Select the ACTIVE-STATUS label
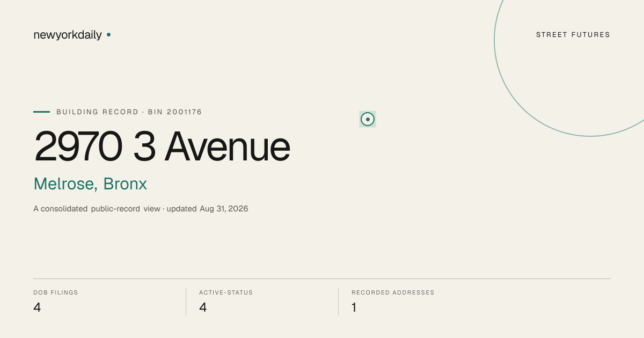 click(x=226, y=292)
